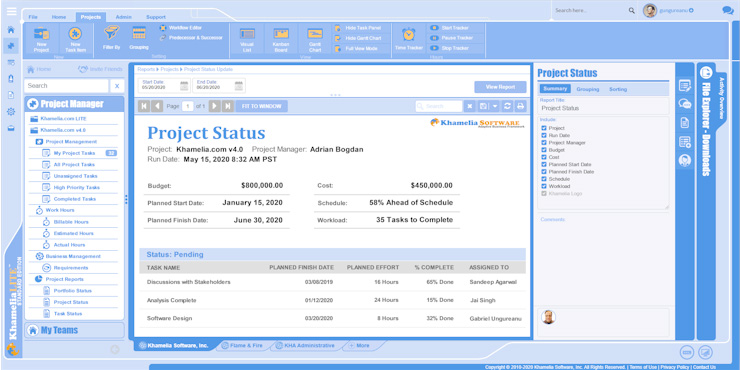Click the print icon in report toolbar
Viewport: 740px width, 370px height.
click(x=520, y=106)
